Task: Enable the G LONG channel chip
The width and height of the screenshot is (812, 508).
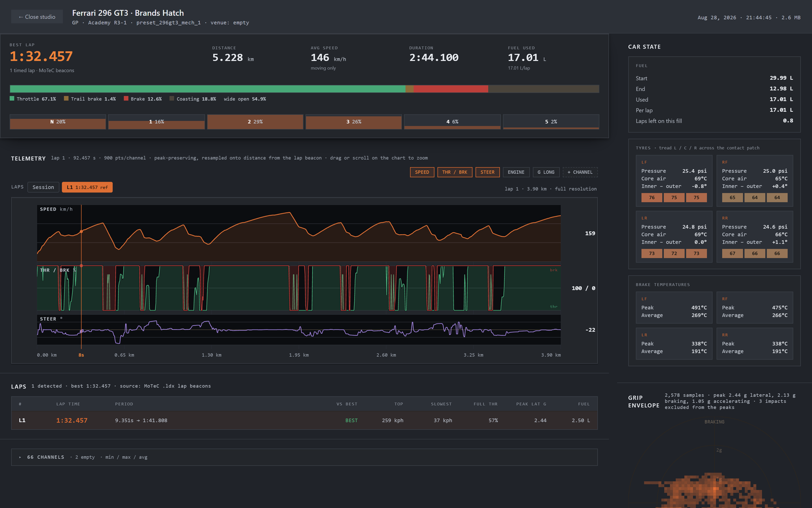Action: pyautogui.click(x=546, y=172)
